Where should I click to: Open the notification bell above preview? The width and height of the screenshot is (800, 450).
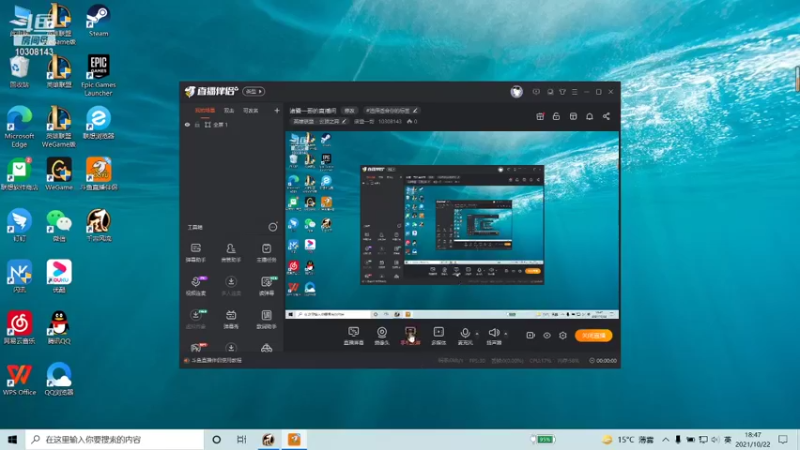pos(589,116)
